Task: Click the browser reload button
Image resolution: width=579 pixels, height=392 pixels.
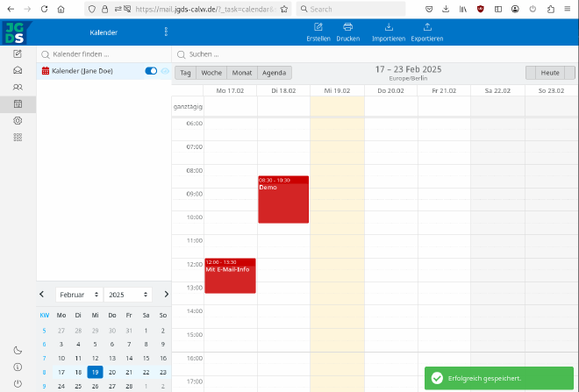Action: pos(45,9)
